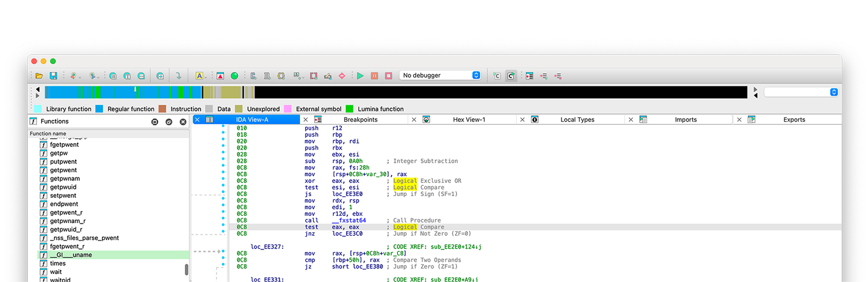Screen dimensions: 868x282
Task: Open the dropdown arrow beside the A search icon
Action: [206, 78]
